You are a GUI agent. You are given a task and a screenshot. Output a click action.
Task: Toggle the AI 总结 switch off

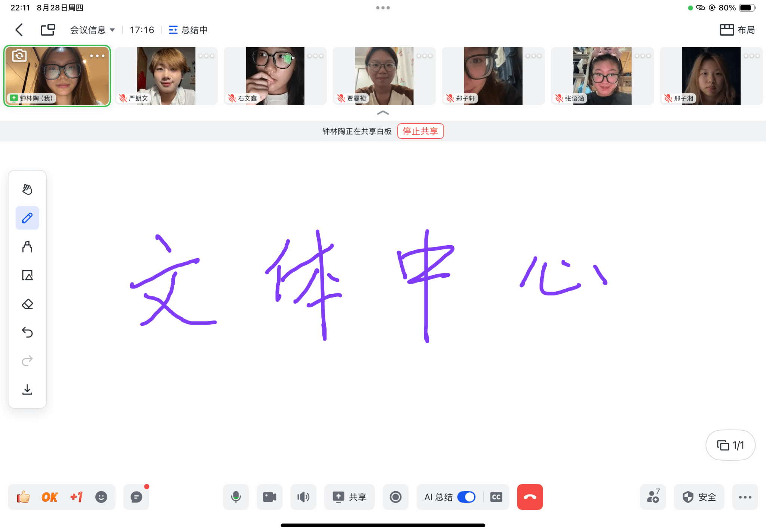tap(466, 497)
